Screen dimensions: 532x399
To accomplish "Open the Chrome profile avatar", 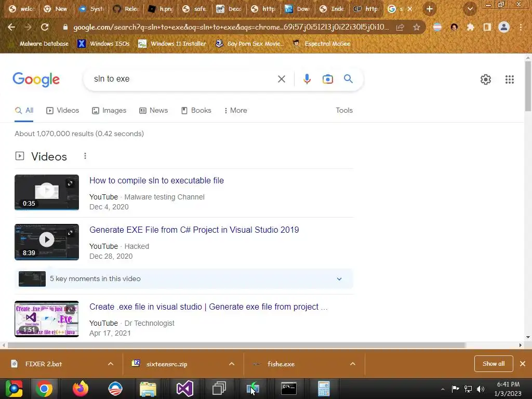I will click(x=504, y=27).
